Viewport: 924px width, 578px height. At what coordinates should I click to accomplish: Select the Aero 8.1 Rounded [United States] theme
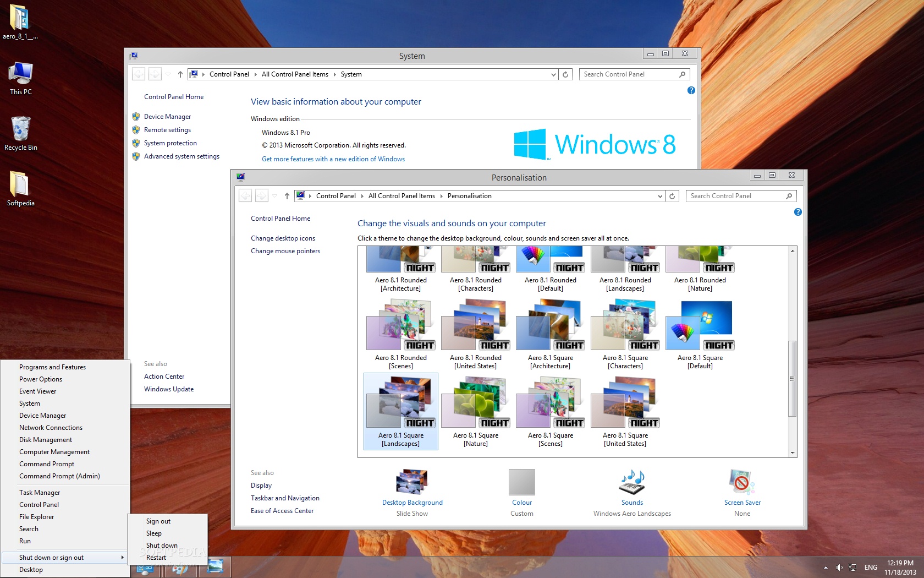[476, 335]
